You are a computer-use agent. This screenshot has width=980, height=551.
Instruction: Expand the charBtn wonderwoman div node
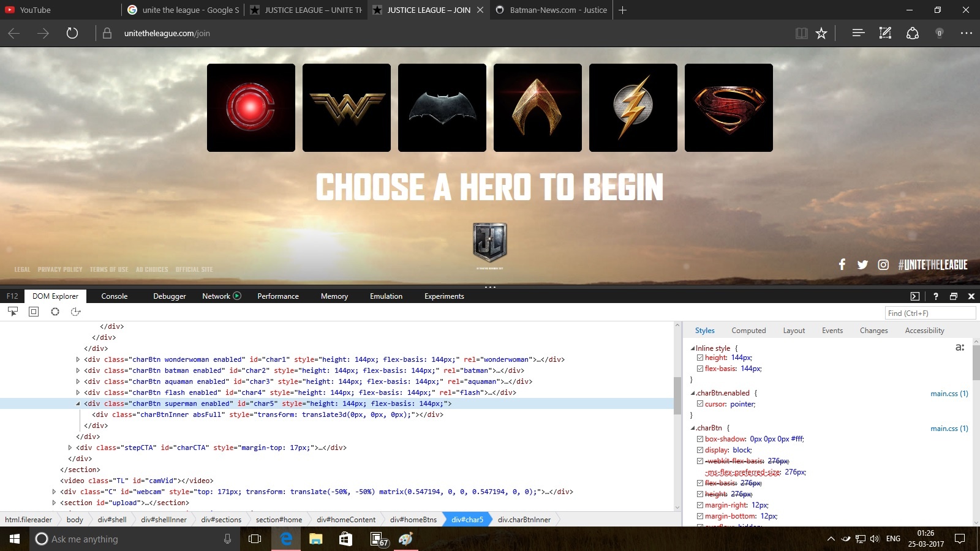tap(78, 359)
